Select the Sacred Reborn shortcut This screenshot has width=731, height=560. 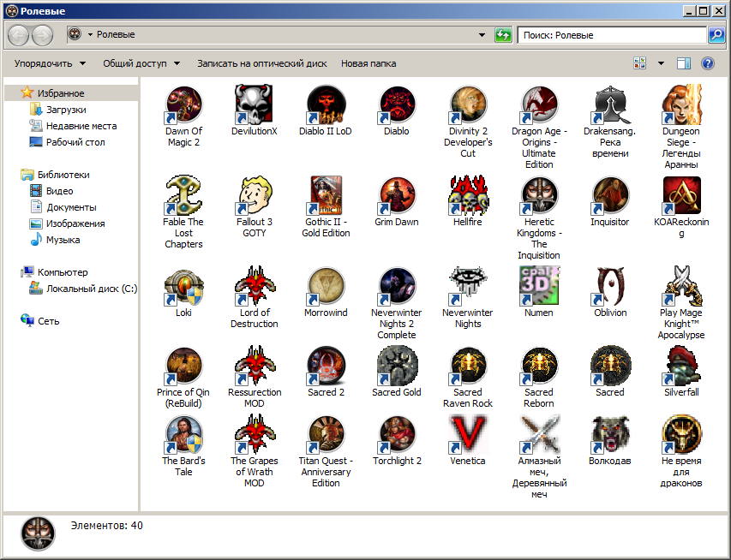tap(539, 366)
